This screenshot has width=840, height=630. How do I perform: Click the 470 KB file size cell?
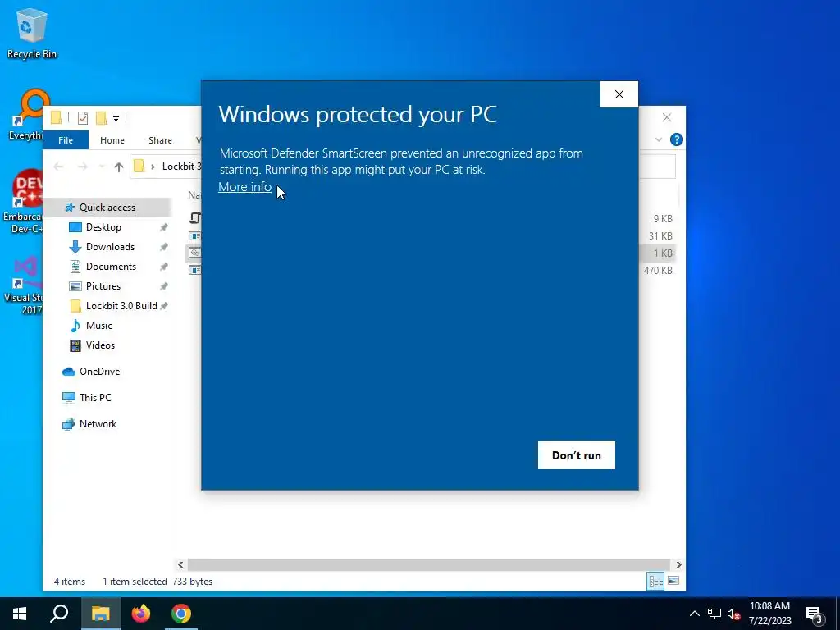(x=658, y=270)
